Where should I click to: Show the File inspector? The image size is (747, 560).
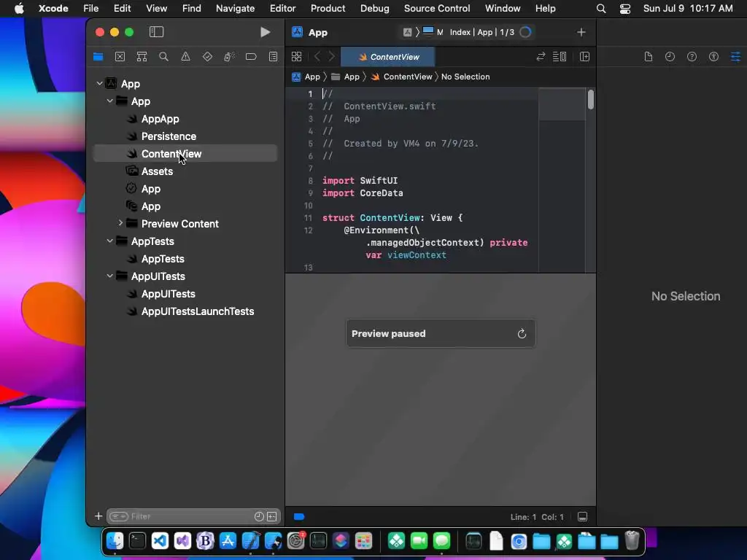click(x=648, y=57)
